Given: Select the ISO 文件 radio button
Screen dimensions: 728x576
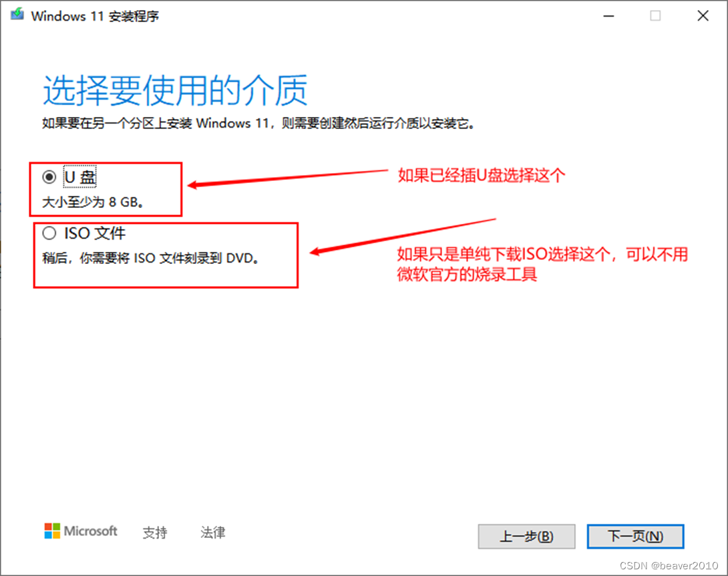Looking at the screenshot, I should click(49, 233).
